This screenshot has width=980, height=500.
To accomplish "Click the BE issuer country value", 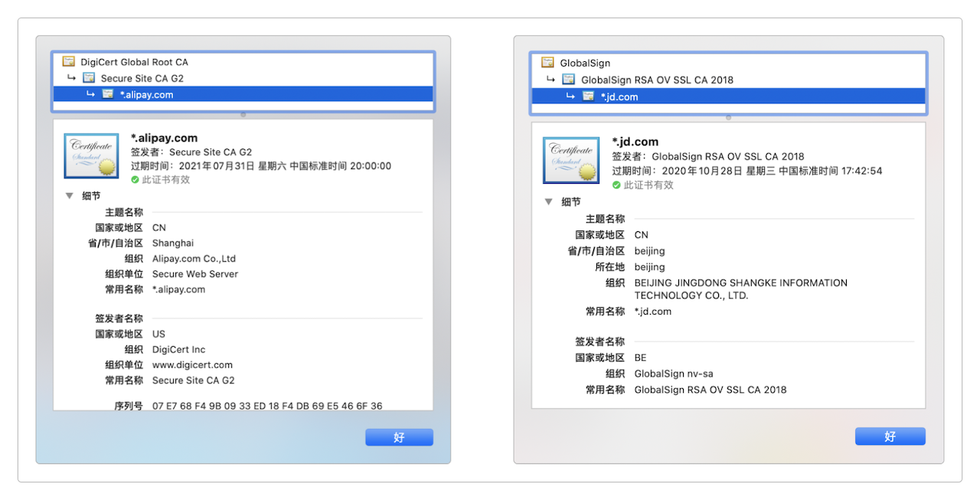I will coord(641,358).
